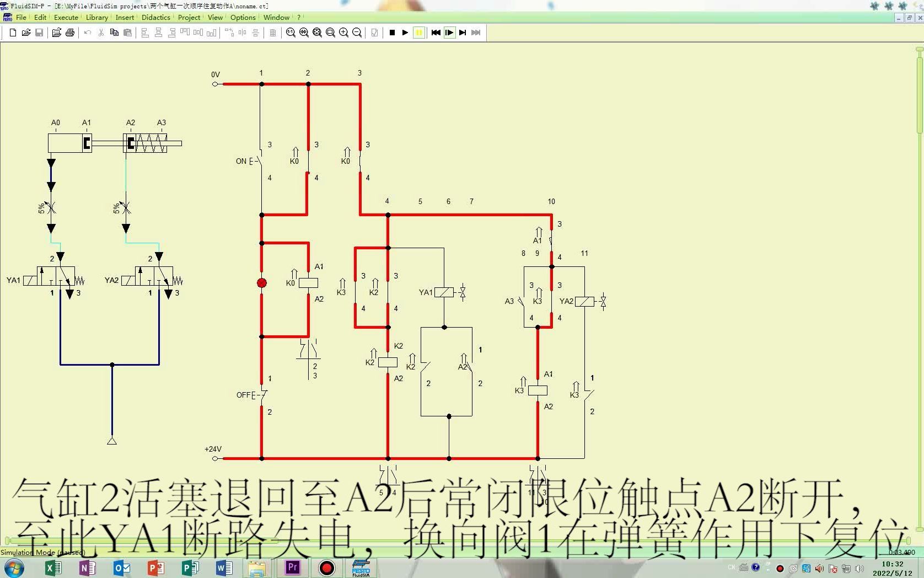Image resolution: width=924 pixels, height=578 pixels.
Task: Click the Save file icon
Action: tap(39, 33)
